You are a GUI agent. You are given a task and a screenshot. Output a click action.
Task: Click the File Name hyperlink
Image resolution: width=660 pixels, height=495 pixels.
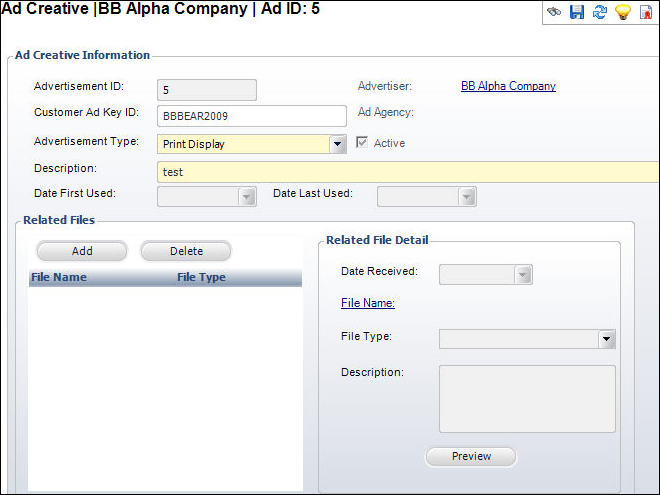(368, 303)
